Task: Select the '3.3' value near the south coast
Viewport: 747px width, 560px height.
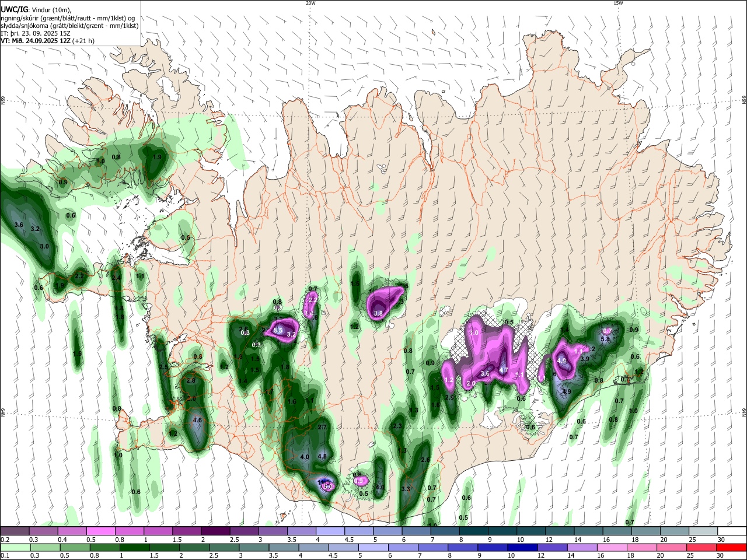Action: pyautogui.click(x=406, y=489)
